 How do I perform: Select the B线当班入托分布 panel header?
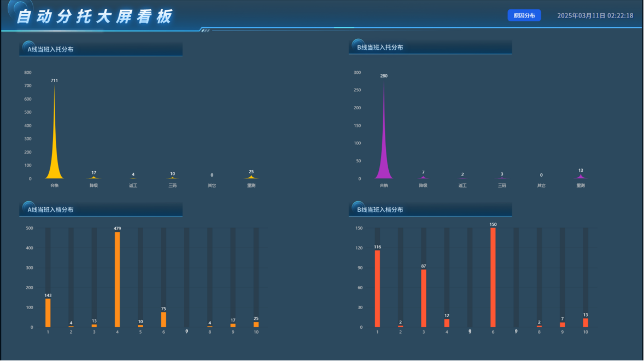(x=430, y=47)
